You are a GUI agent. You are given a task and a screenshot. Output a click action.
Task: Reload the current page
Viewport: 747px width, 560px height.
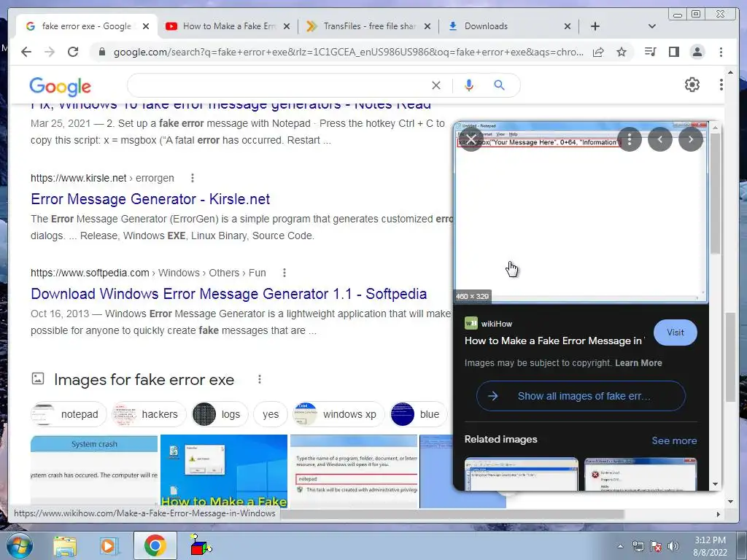[73, 52]
